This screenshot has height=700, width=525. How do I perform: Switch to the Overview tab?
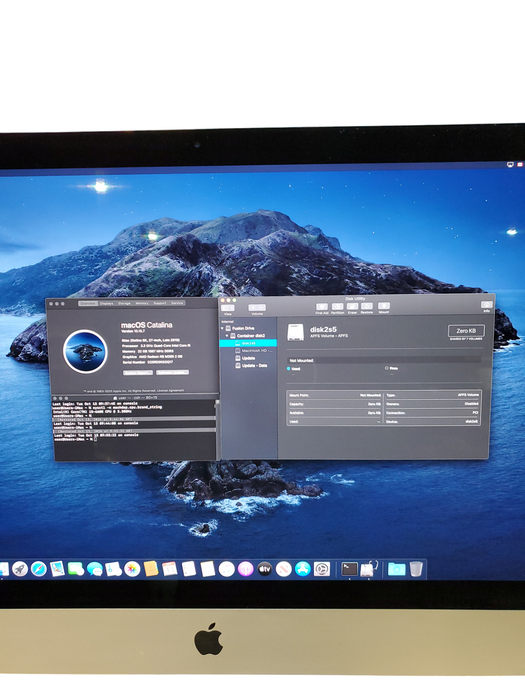pyautogui.click(x=88, y=303)
